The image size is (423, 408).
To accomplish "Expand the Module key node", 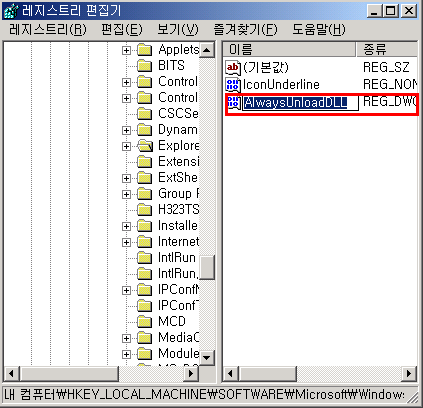I will coord(126,354).
